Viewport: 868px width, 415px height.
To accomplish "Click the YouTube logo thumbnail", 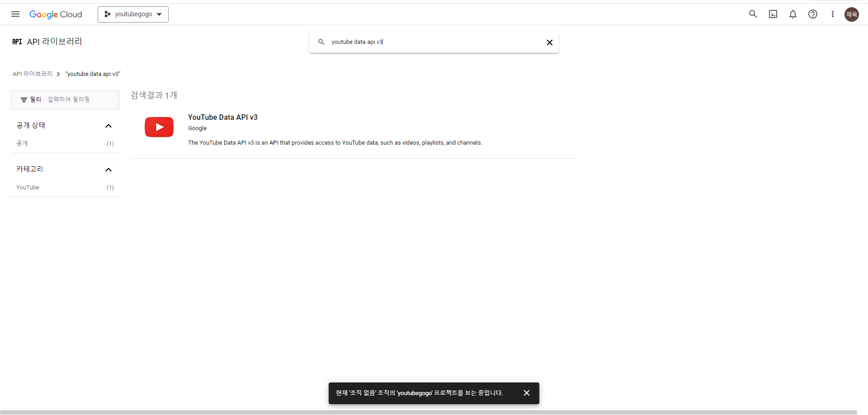I will point(159,127).
